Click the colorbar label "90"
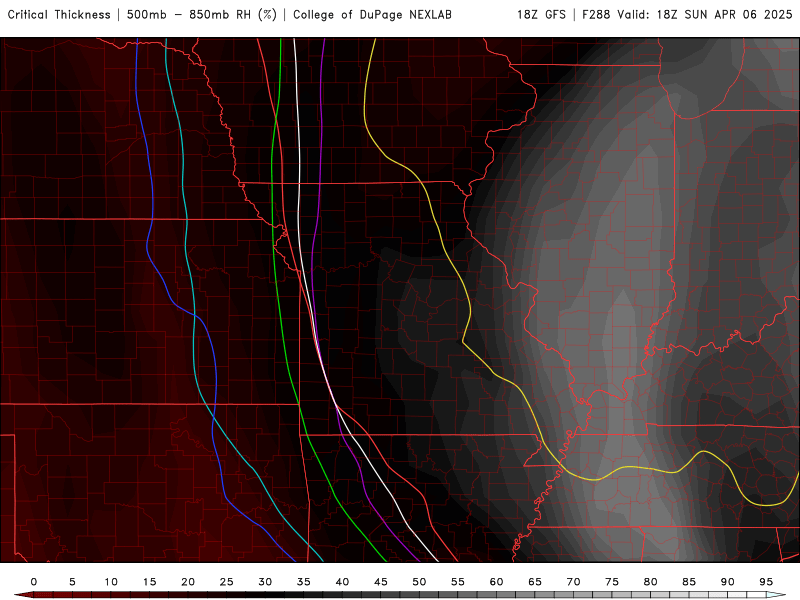The height and width of the screenshot is (600, 800). point(728,582)
